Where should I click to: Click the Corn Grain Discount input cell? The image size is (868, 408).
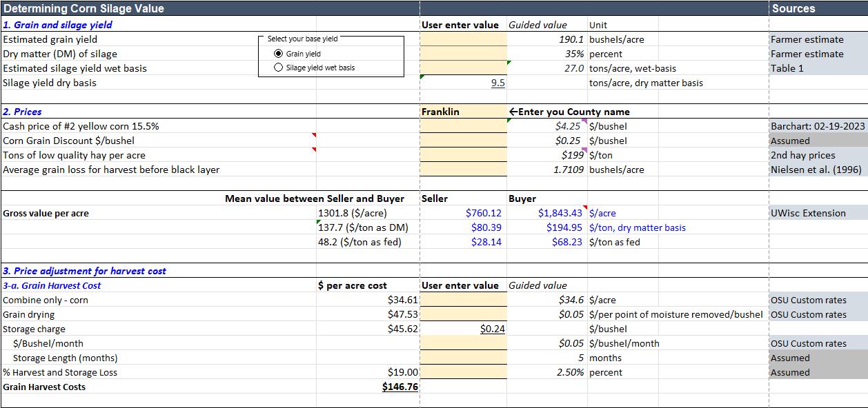point(464,141)
